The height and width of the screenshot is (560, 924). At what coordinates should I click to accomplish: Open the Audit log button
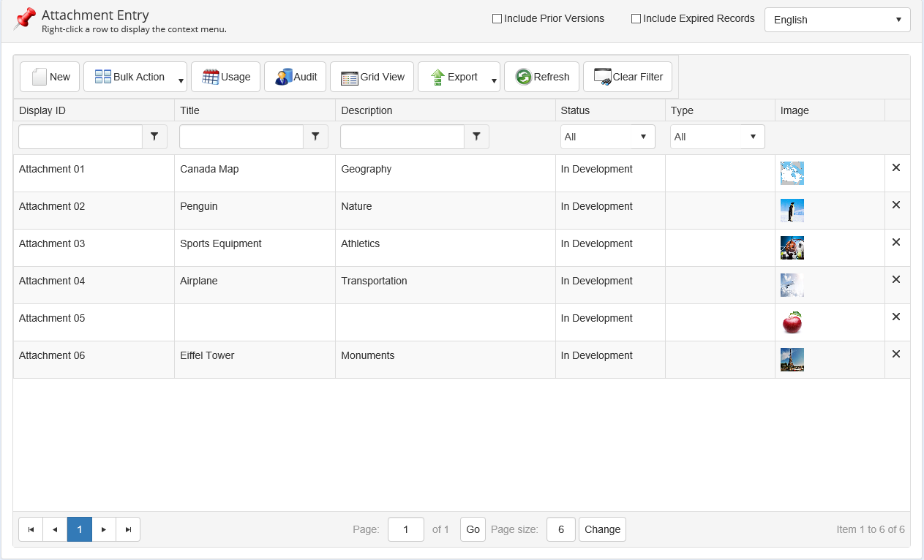click(295, 77)
